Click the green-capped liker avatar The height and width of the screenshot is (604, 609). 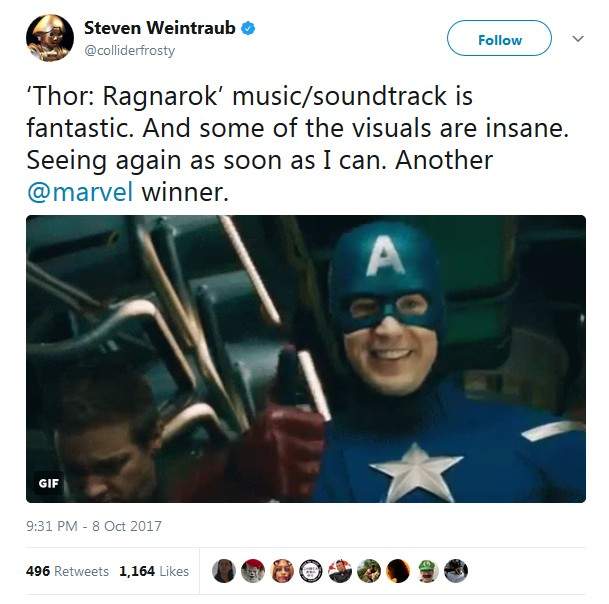point(427,570)
